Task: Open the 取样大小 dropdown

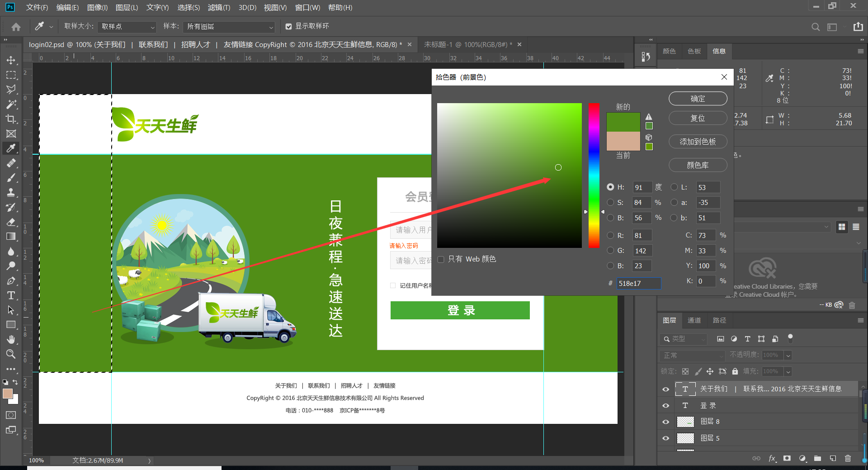Action: pos(127,27)
